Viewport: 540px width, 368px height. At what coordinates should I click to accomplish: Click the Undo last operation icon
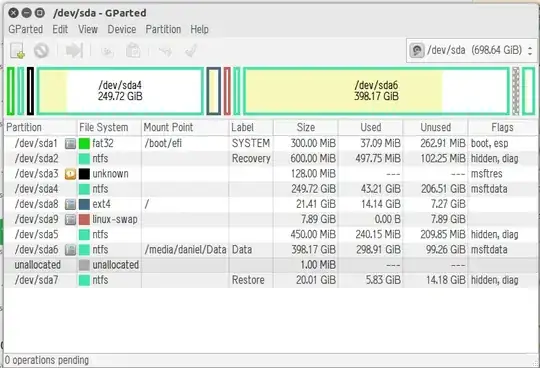click(165, 51)
